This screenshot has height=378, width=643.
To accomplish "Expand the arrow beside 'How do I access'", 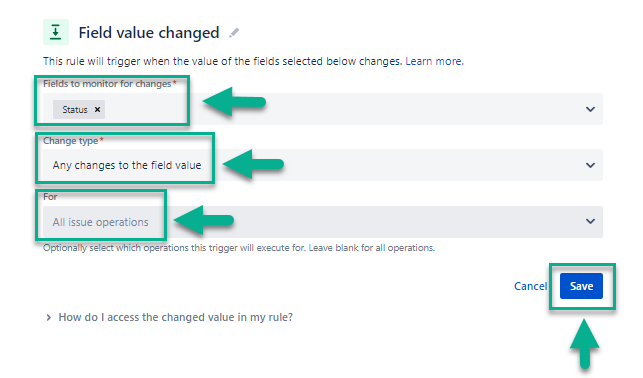I will [49, 317].
